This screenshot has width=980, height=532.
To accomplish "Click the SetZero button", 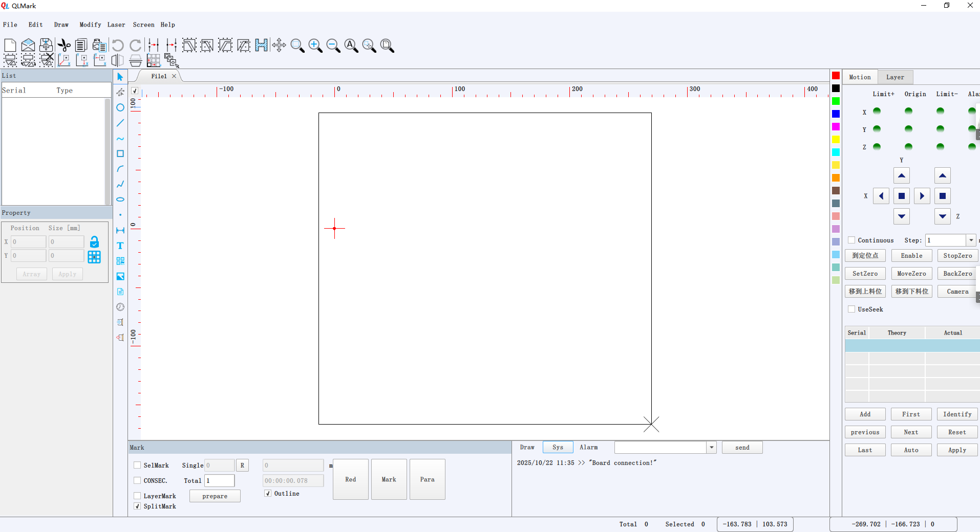I will click(x=865, y=273).
